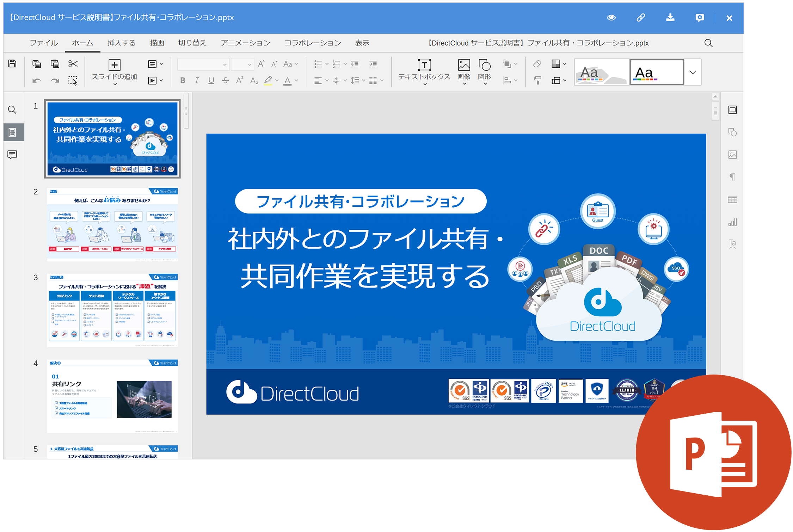Download the pptx file
The width and height of the screenshot is (793, 532).
(670, 18)
